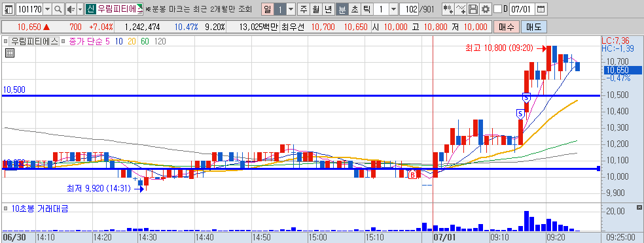
Task: Select 년 yearly chart period
Action: [x=328, y=8]
